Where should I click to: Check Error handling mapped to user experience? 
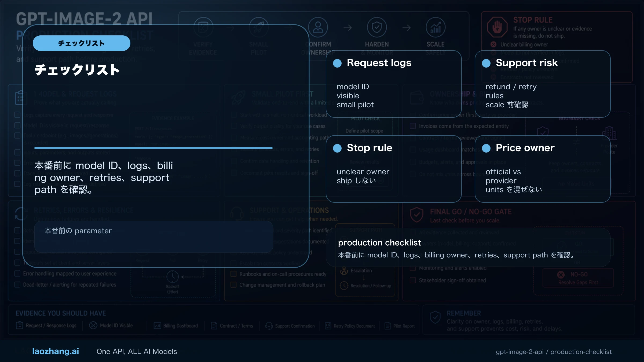(17, 274)
